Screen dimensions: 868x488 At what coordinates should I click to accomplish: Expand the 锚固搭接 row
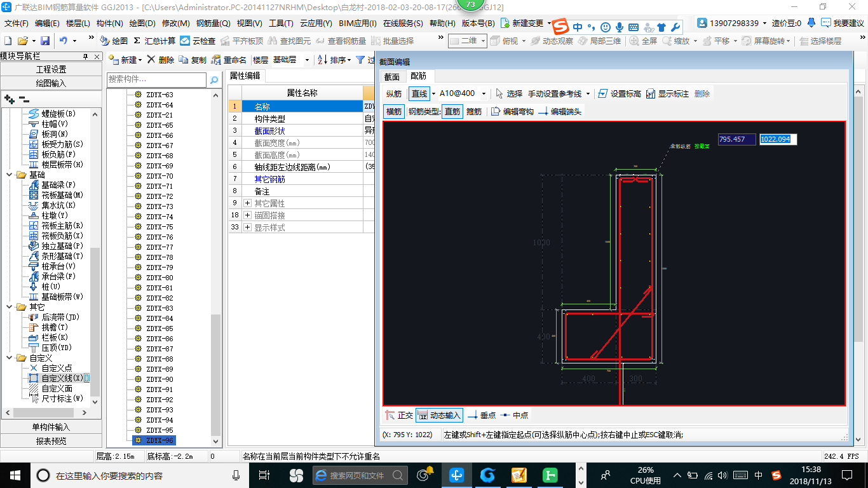click(x=247, y=215)
